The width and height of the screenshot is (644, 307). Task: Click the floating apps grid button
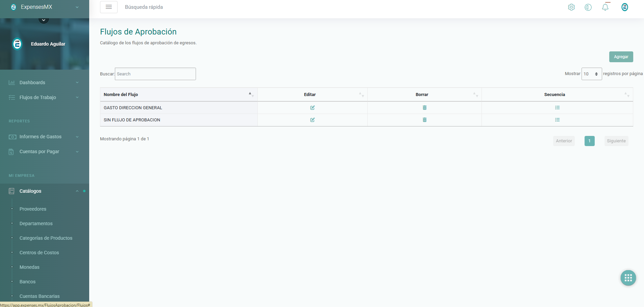[x=628, y=278]
